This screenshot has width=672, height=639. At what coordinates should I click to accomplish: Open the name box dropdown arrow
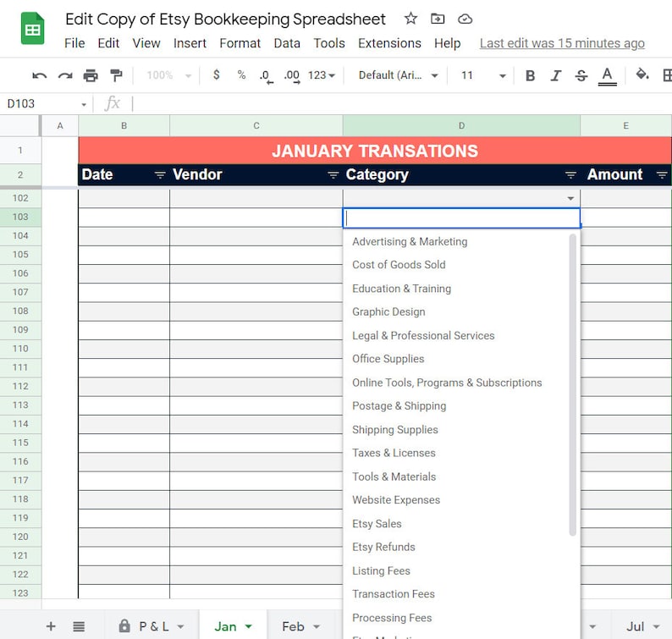[x=84, y=104]
